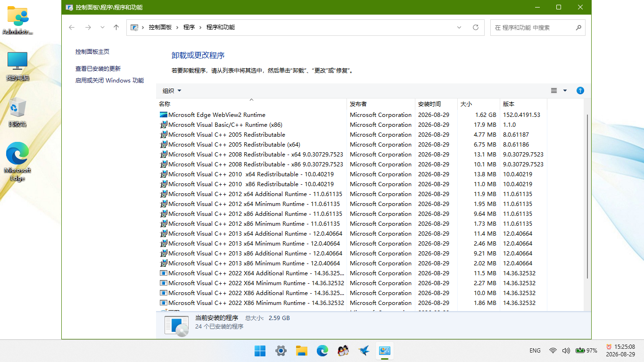Viewport: 644px width, 362px height.
Task: Open 启用或关闭 Windows 功能 link
Action: pos(110,81)
